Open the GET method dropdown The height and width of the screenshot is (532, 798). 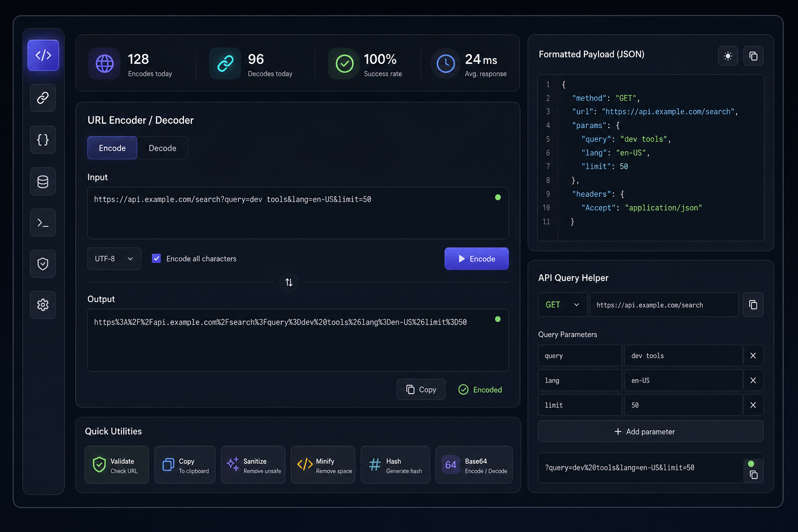click(563, 305)
